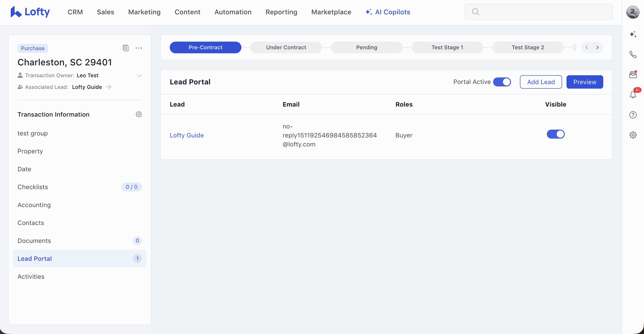Open the inbox icon in right sidebar
The image size is (644, 334).
pyautogui.click(x=633, y=75)
